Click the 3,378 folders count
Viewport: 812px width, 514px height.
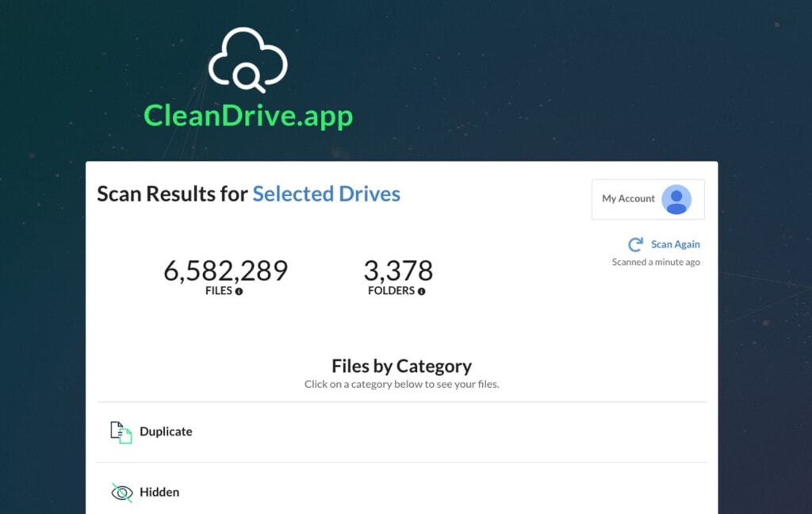click(x=398, y=270)
